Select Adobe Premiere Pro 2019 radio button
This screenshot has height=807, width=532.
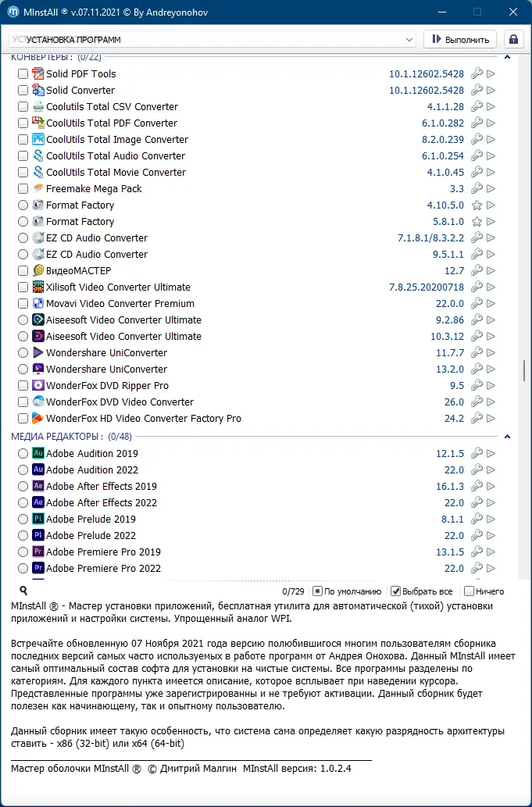point(23,552)
